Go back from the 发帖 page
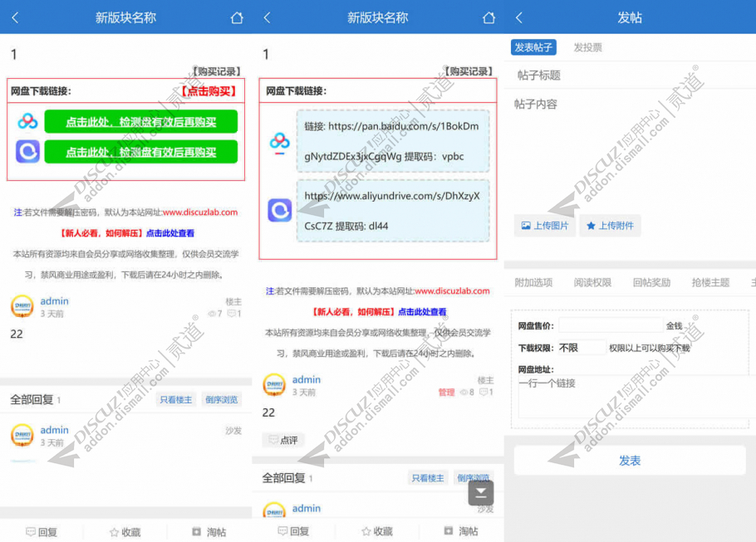 tap(518, 17)
